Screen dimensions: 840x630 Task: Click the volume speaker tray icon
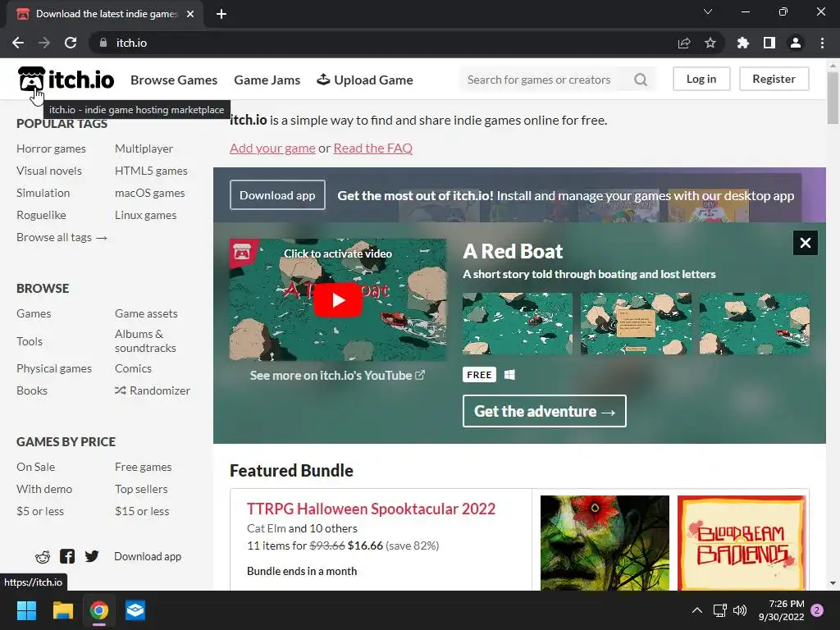tap(740, 610)
